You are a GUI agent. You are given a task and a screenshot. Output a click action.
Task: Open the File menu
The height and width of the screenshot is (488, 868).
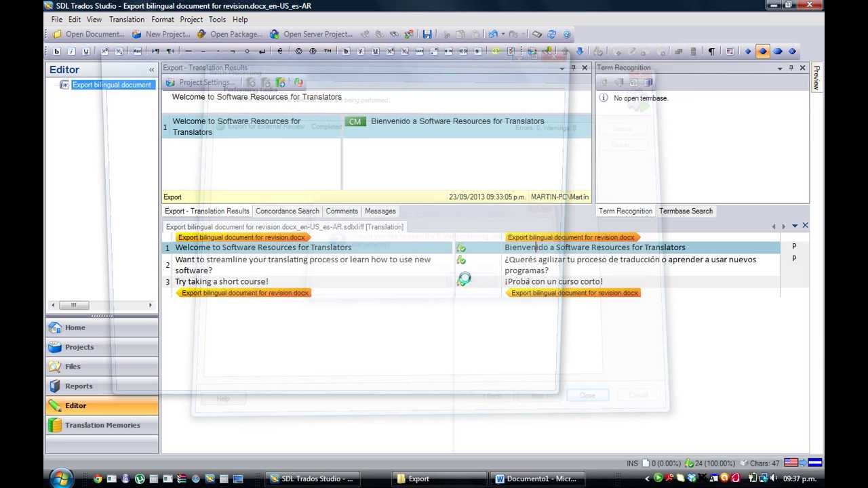point(57,20)
